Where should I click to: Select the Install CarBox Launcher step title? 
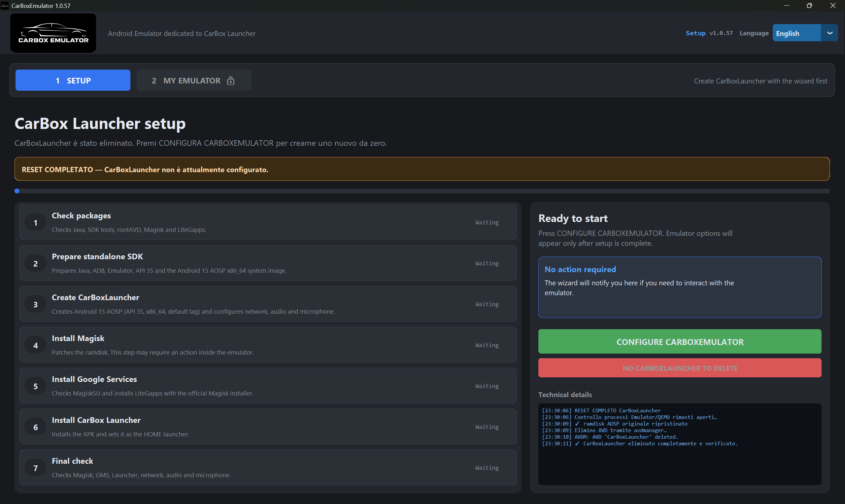(96, 420)
